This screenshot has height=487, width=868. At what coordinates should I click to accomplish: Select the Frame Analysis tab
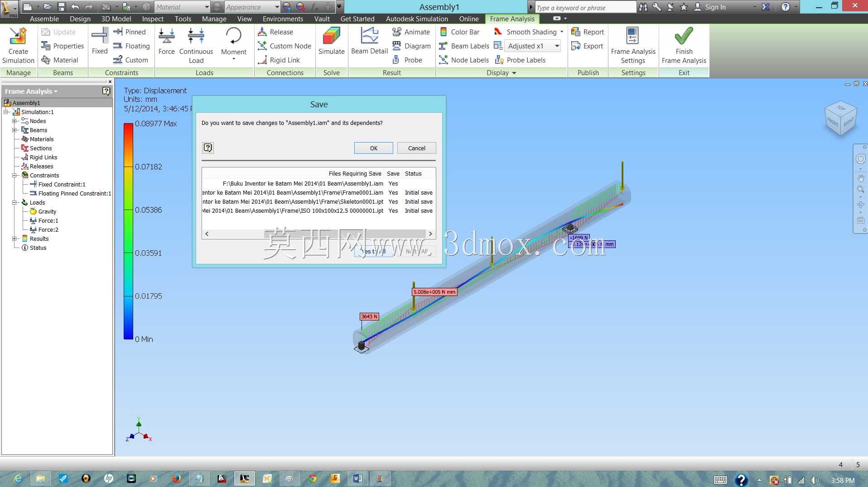(512, 19)
